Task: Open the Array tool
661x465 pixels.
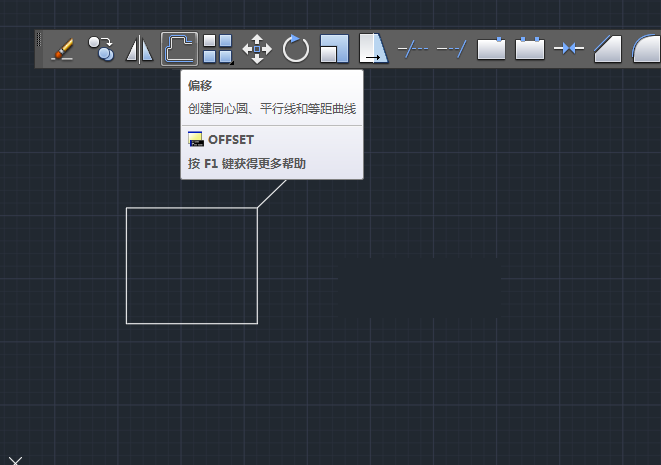Action: click(218, 48)
